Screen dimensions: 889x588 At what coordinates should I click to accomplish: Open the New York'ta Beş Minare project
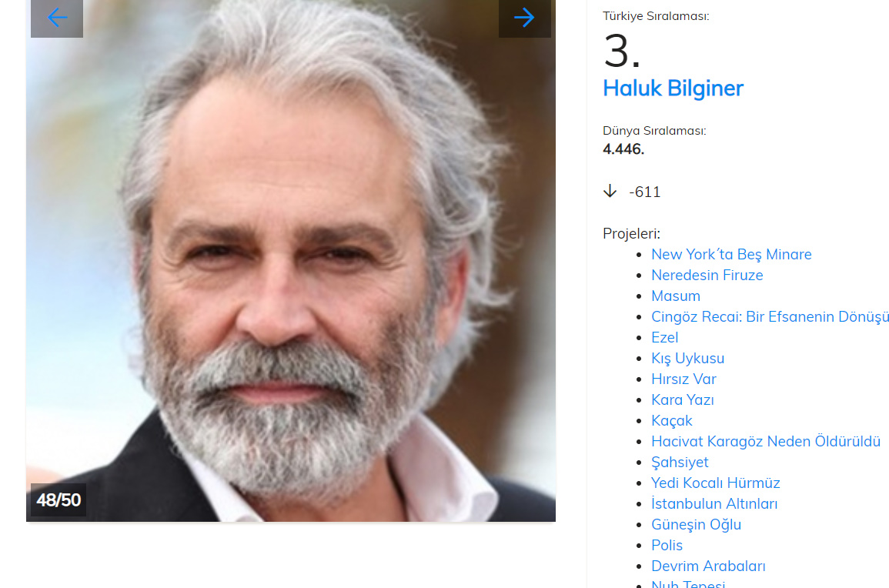point(730,254)
